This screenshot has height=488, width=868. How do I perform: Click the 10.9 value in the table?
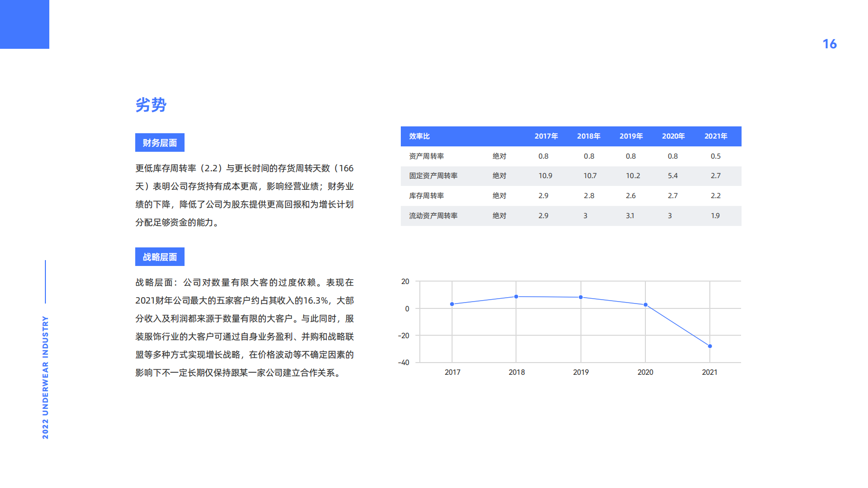545,176
